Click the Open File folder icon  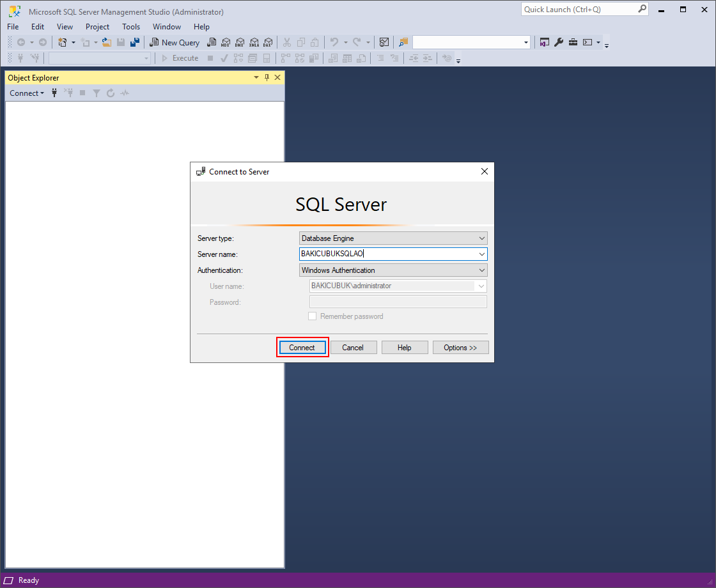pos(107,42)
